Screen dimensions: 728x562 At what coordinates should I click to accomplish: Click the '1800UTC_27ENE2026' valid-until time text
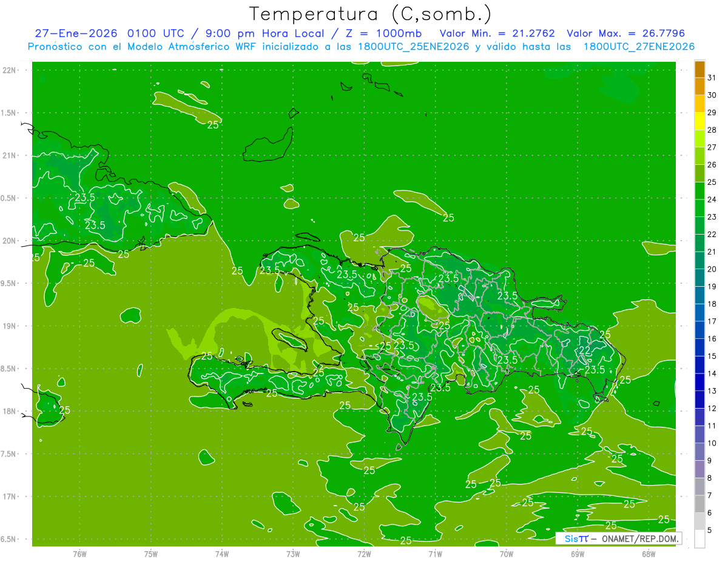pyautogui.click(x=639, y=47)
